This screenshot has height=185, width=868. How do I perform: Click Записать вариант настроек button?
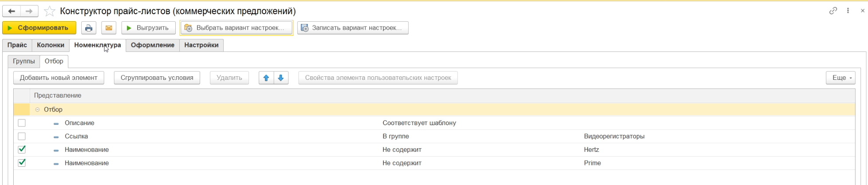coord(353,28)
